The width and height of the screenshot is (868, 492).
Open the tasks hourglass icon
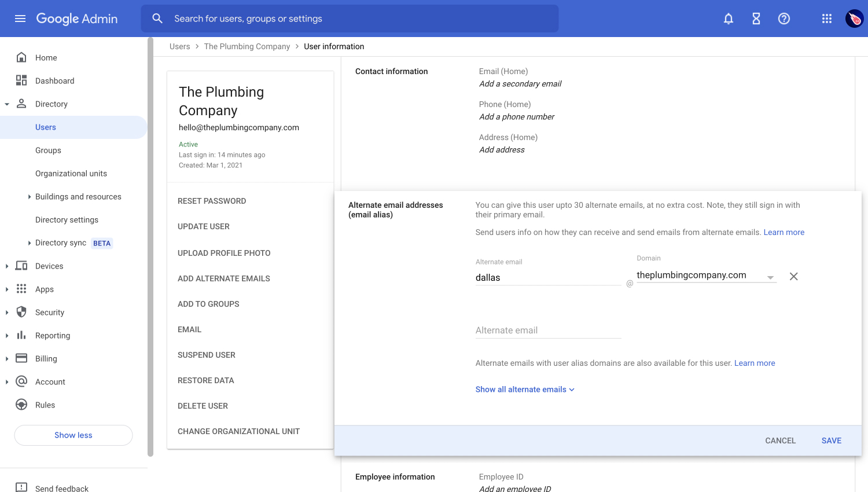(756, 19)
